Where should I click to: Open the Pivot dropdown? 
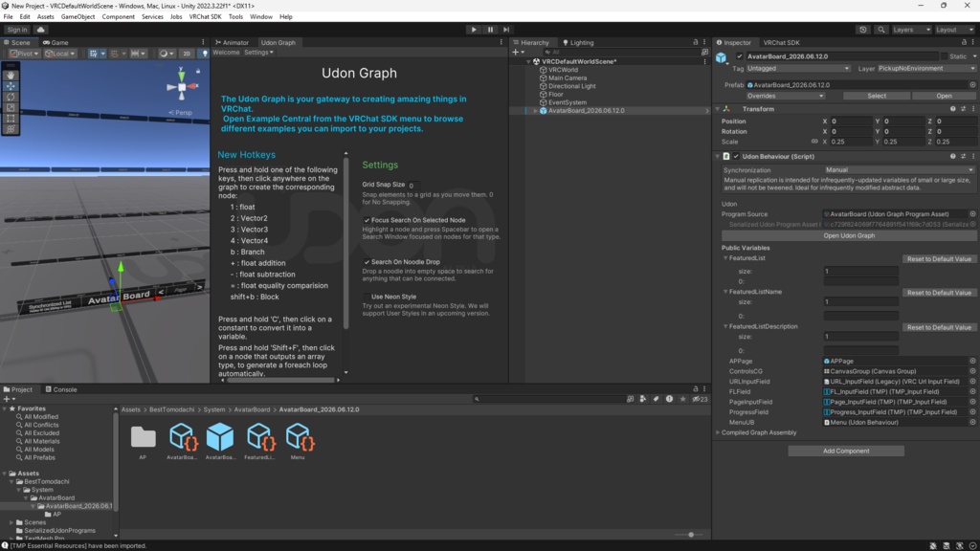point(24,54)
